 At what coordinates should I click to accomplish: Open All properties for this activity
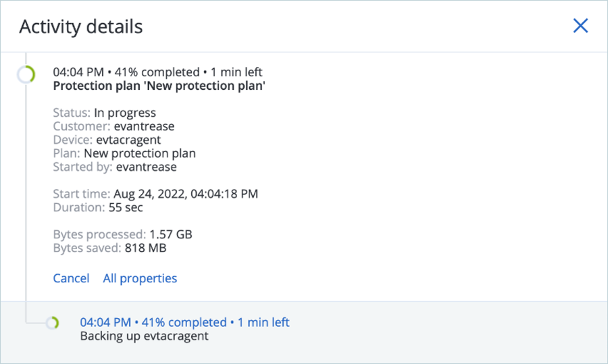[x=140, y=278]
